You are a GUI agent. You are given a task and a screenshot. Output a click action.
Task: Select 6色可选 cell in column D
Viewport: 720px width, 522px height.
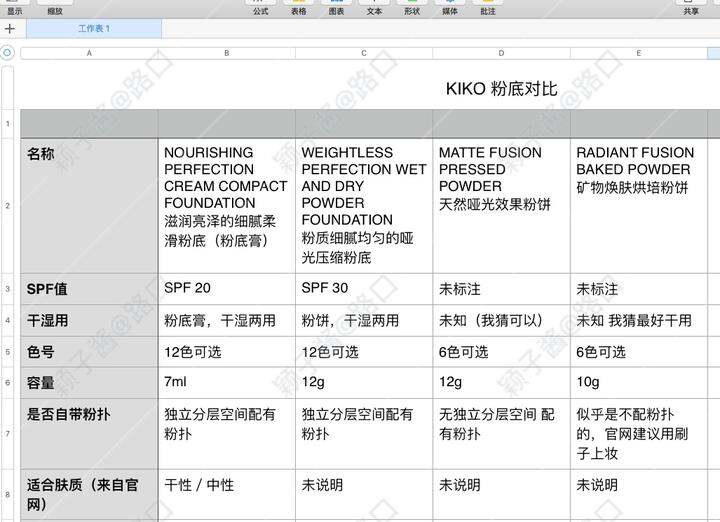coord(501,352)
